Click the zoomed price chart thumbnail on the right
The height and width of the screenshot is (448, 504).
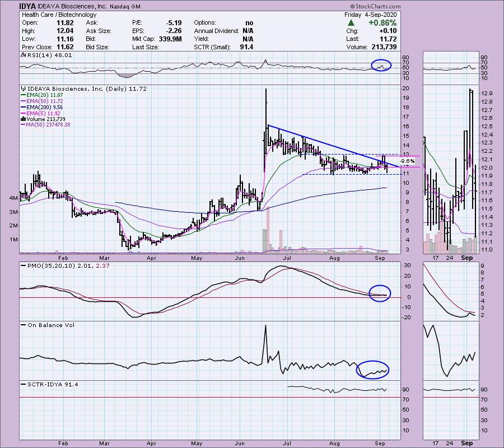pyautogui.click(x=451, y=169)
